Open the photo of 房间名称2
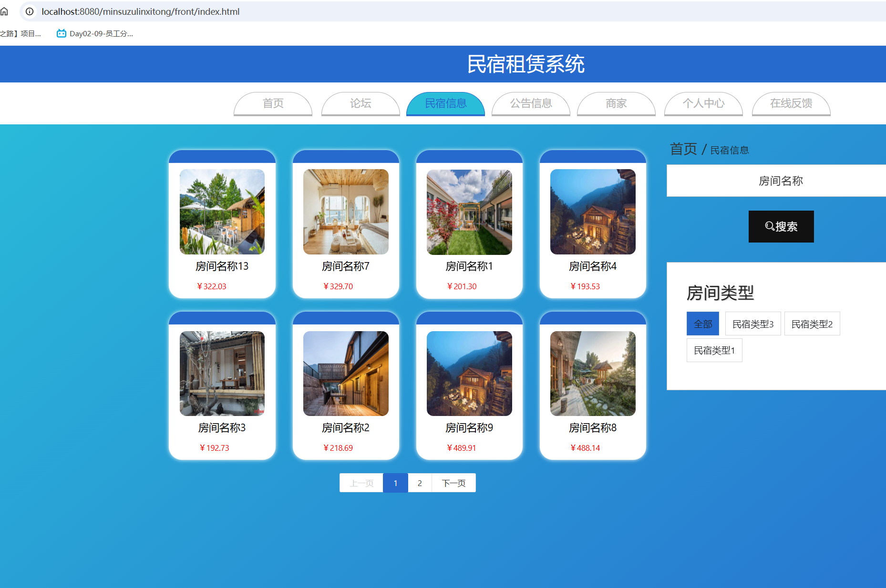Viewport: 886px width, 588px height. coord(346,374)
